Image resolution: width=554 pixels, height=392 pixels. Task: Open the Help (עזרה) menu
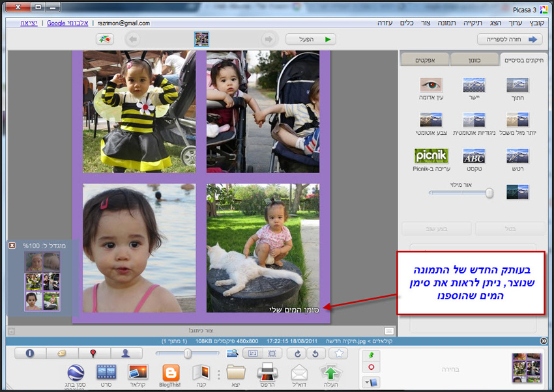point(385,23)
